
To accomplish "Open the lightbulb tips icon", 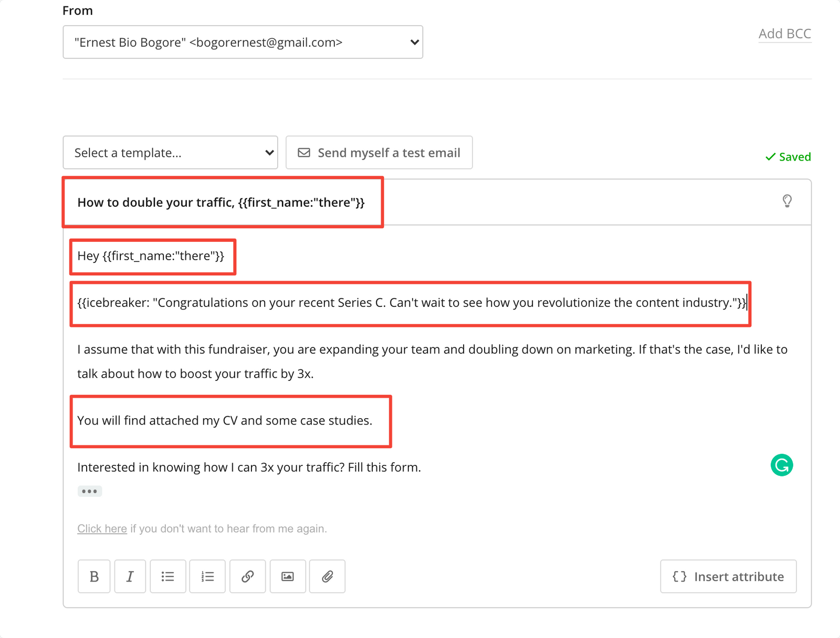I will (787, 201).
